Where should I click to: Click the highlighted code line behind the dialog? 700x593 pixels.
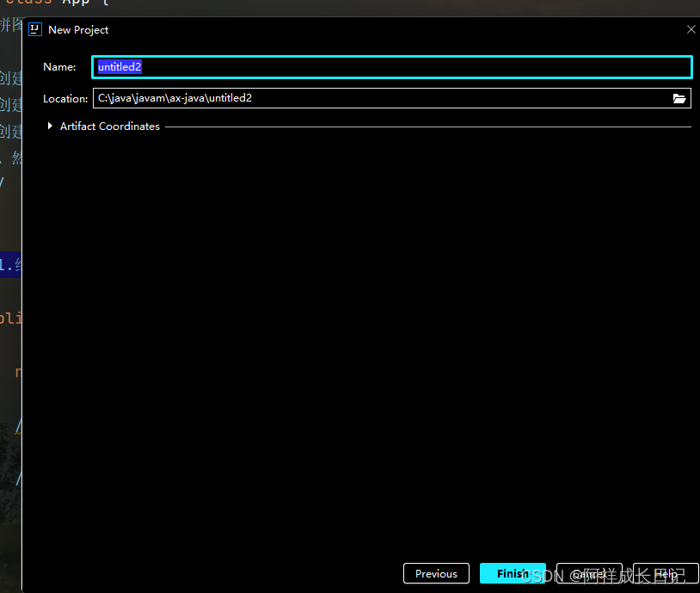click(10, 264)
